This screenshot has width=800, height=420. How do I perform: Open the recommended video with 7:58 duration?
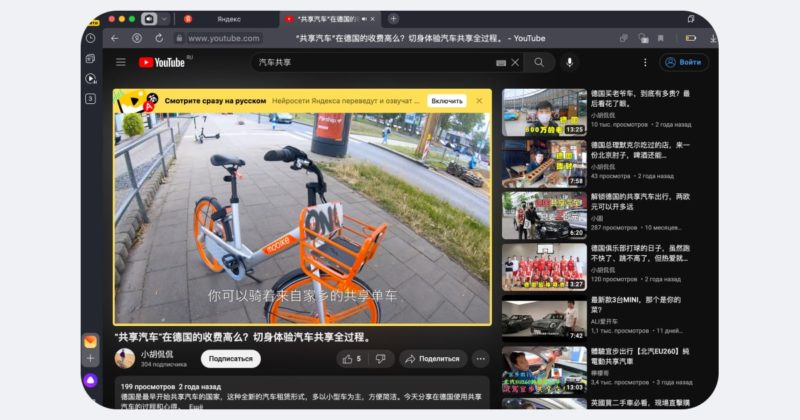click(544, 164)
